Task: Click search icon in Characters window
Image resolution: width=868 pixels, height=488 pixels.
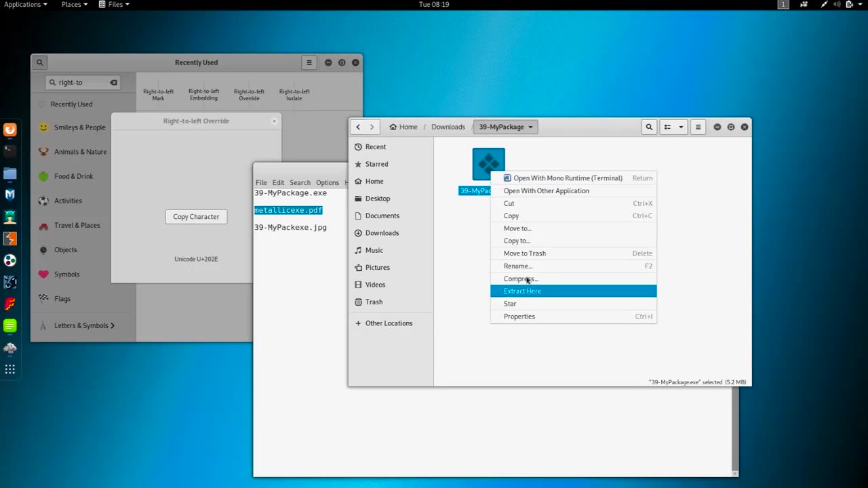Action: point(39,62)
